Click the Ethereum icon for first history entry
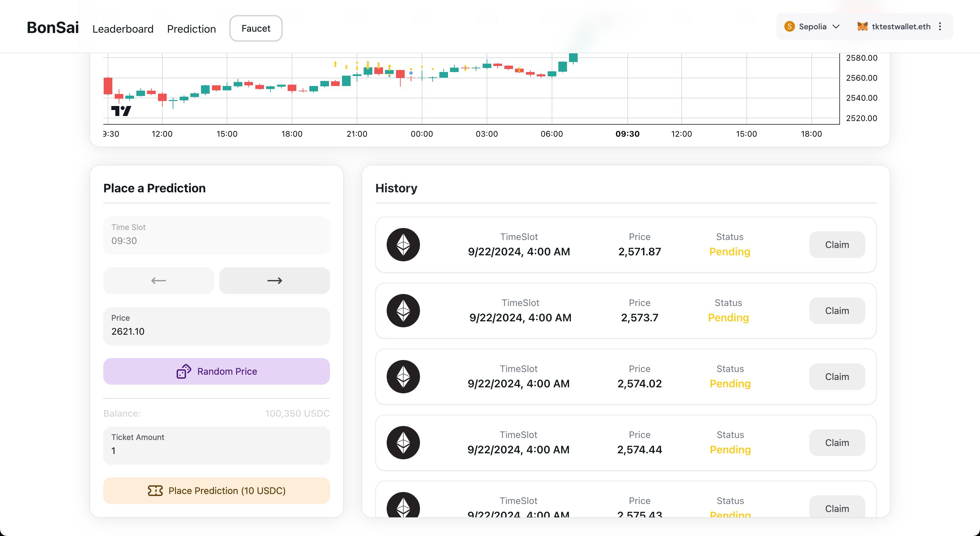The width and height of the screenshot is (980, 536). [403, 244]
